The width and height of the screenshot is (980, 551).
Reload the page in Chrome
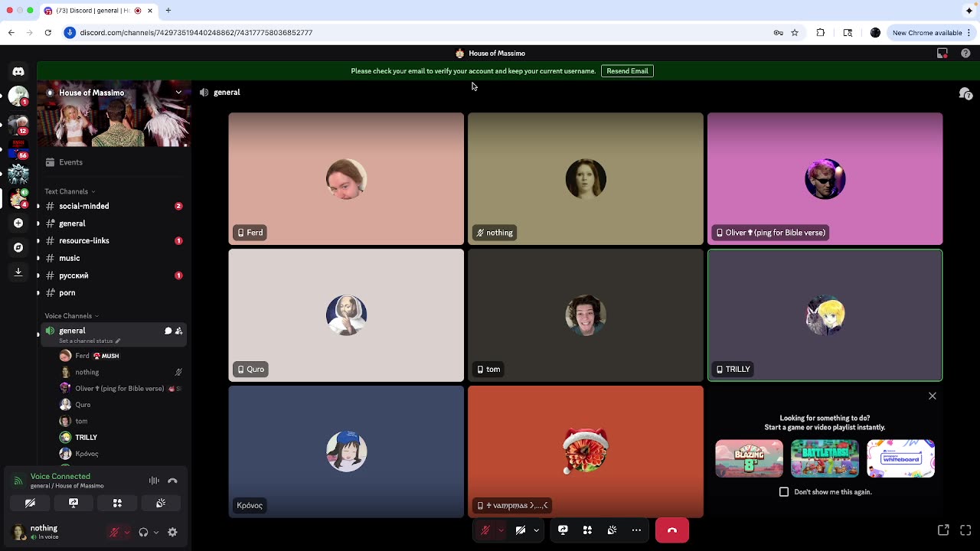47,33
